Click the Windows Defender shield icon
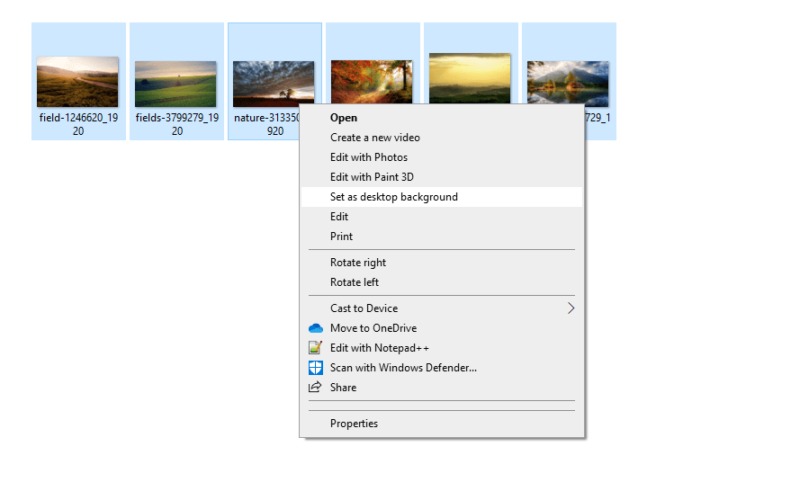 tap(315, 368)
